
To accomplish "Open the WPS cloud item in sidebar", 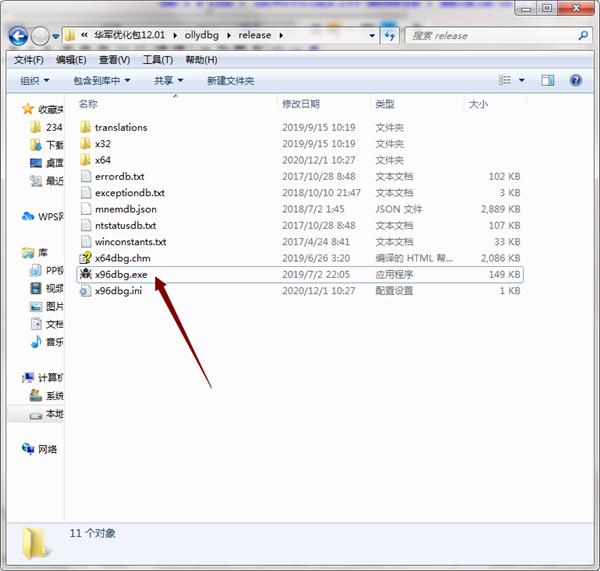I will tap(43, 217).
